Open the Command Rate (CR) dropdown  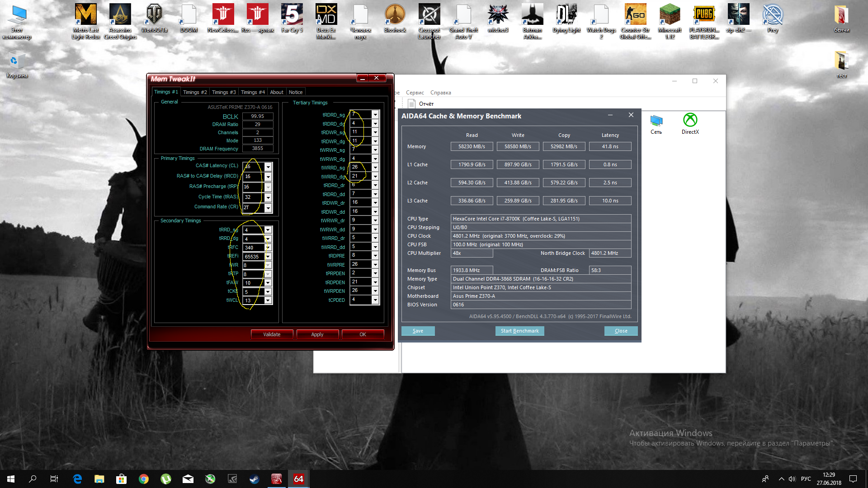(268, 207)
